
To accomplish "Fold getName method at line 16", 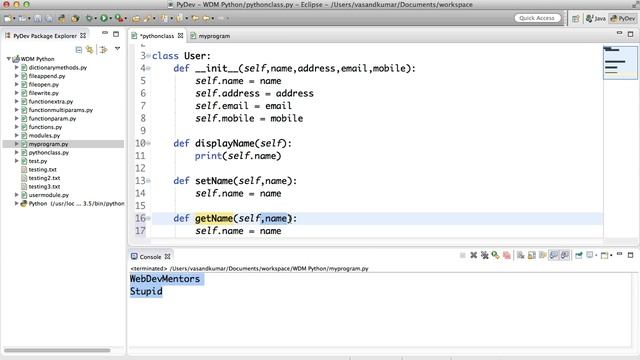I will pos(149,218).
